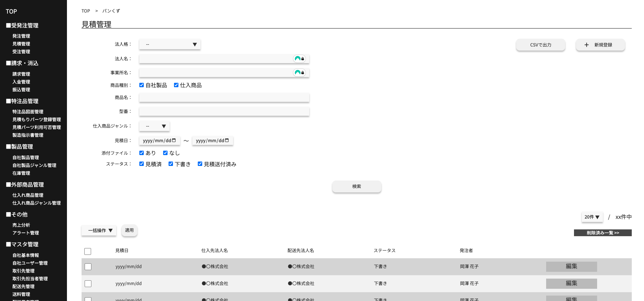This screenshot has width=644, height=301.
Task: Open the 20件 page size dropdown
Action: point(592,217)
